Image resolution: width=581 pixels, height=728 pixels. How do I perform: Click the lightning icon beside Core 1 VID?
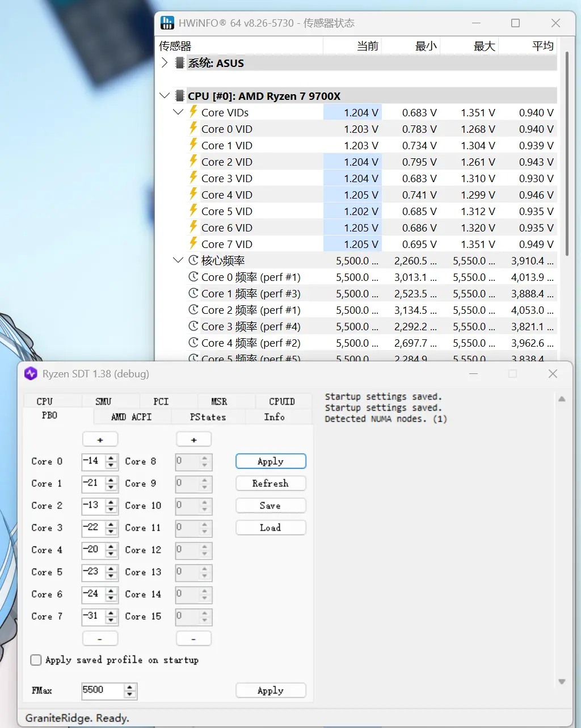click(x=193, y=145)
